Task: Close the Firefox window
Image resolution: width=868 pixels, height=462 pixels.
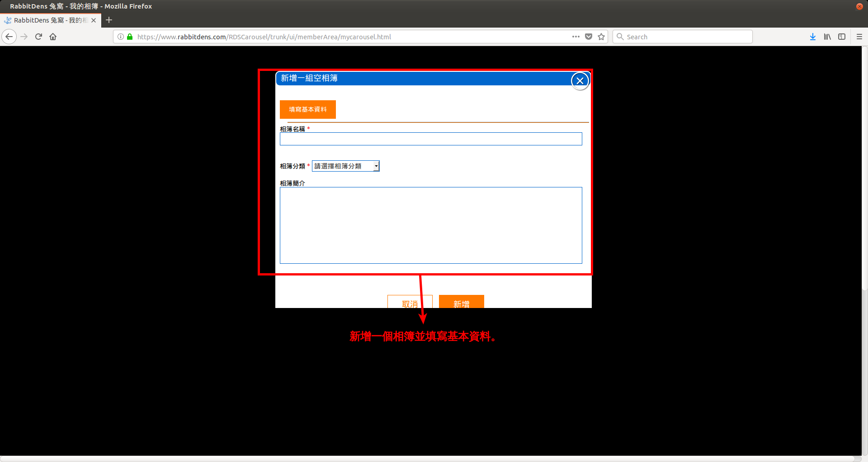Action: 859,6
